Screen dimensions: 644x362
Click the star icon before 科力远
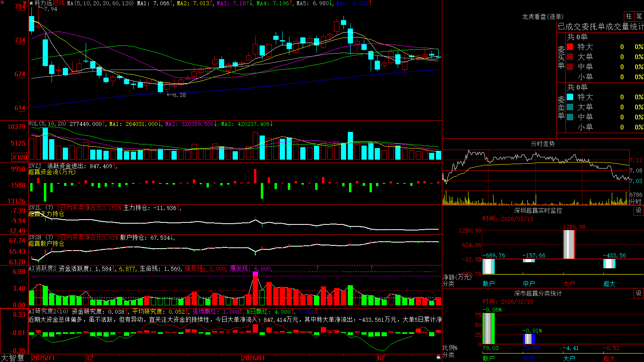pos(31,3)
